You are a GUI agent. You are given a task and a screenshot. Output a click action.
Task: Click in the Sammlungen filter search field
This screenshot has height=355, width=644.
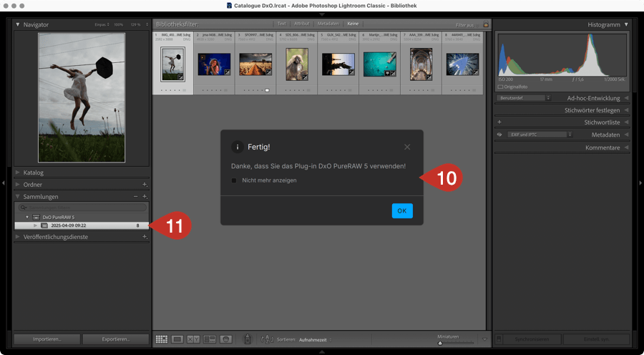[82, 208]
